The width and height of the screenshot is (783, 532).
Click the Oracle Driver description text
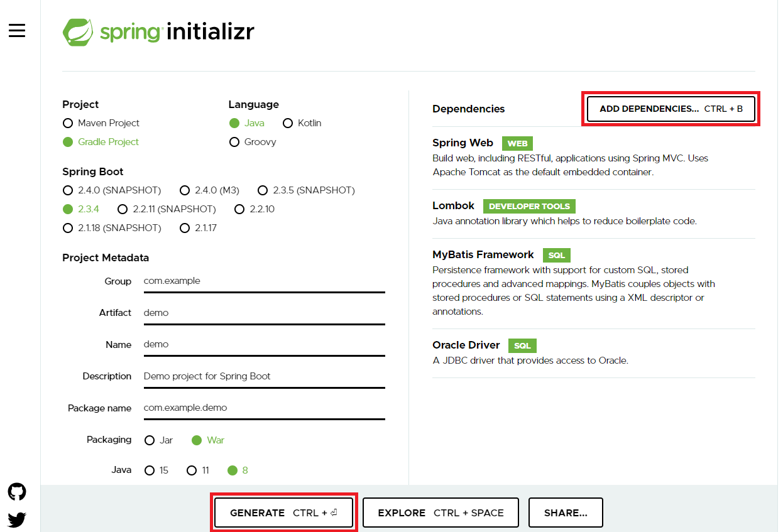[530, 361]
